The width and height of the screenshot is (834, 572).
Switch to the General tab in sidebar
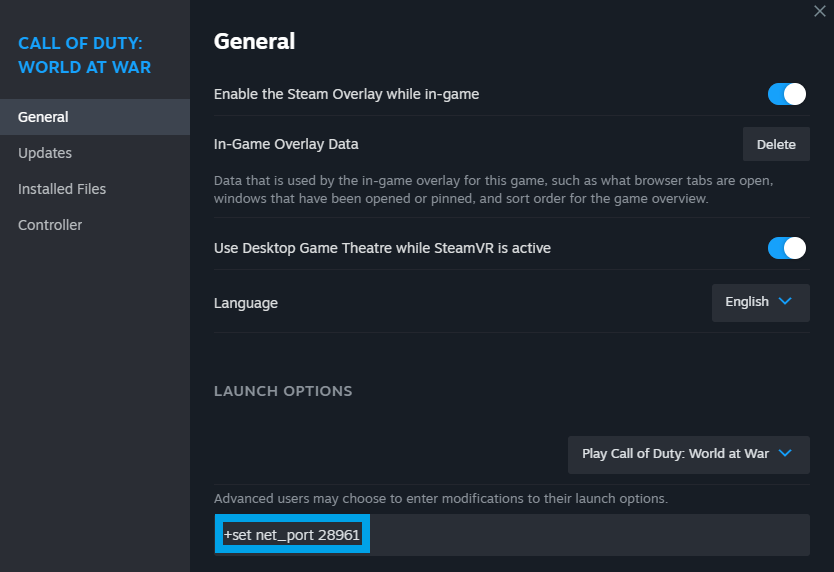coord(44,117)
